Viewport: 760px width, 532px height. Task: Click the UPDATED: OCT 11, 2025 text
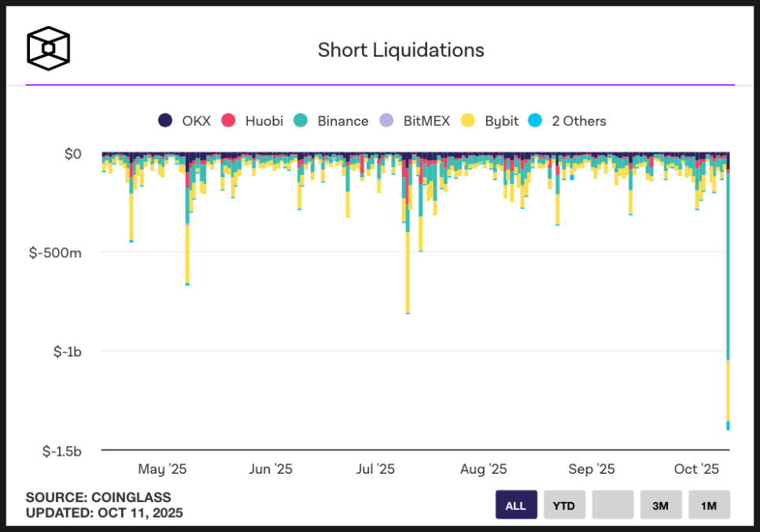pos(104,513)
